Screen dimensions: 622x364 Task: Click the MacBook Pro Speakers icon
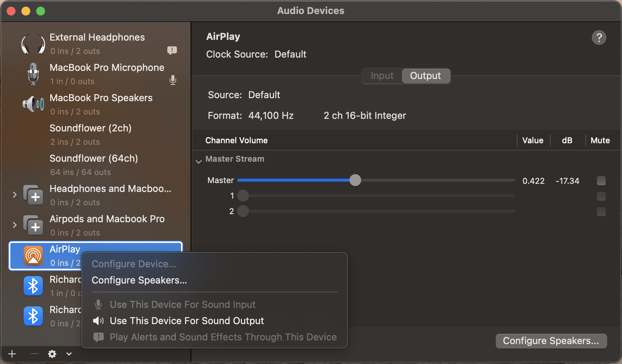point(33,104)
